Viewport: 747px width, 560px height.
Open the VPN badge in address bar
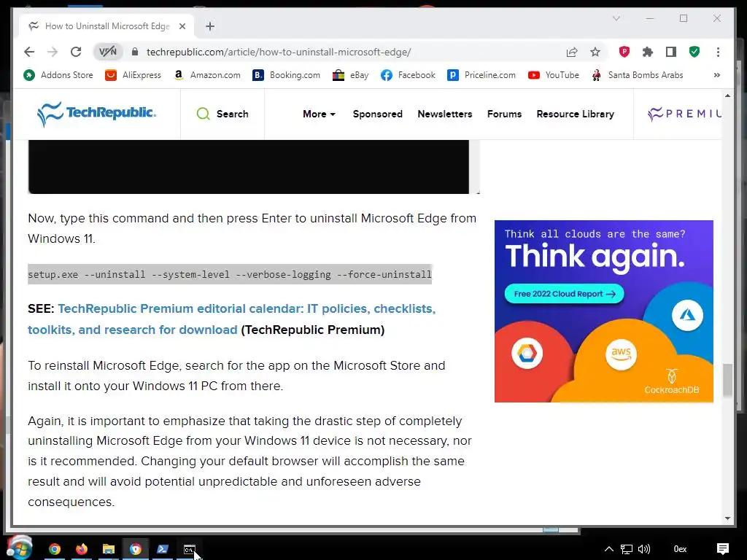(108, 52)
